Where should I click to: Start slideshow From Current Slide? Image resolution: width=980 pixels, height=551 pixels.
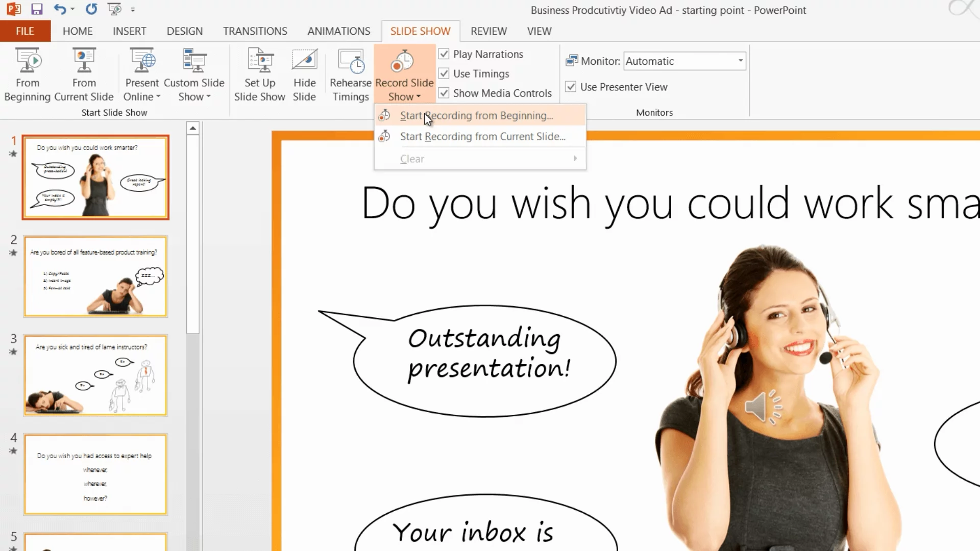pos(84,61)
